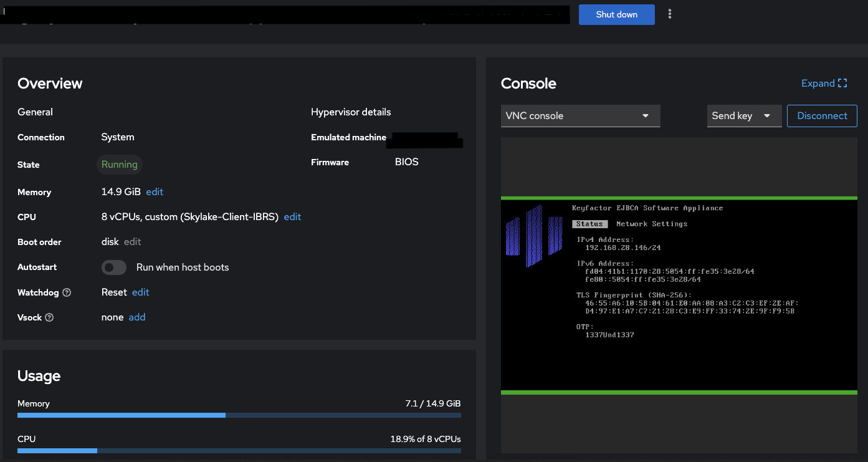The height and width of the screenshot is (462, 868).
Task: Select Network Settings tab in console
Action: tap(652, 224)
